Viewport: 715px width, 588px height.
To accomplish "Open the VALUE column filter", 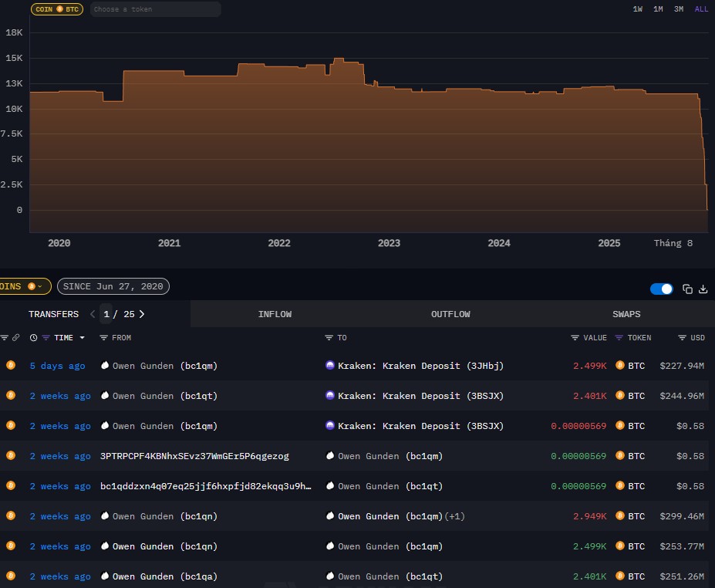I will [575, 338].
